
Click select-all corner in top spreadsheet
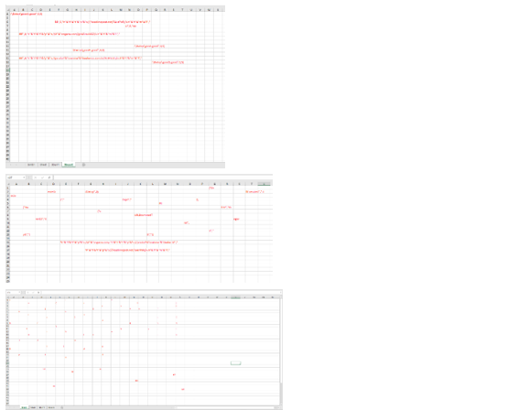[x=7, y=10]
